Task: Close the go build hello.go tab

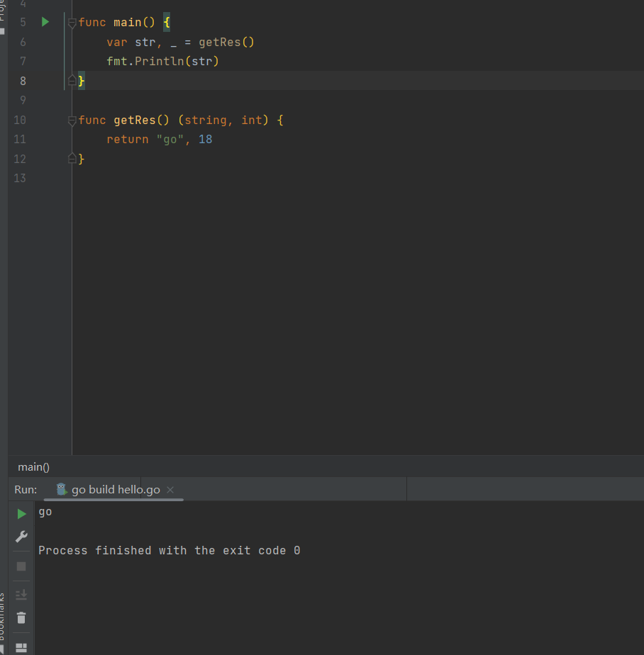Action: pos(170,490)
